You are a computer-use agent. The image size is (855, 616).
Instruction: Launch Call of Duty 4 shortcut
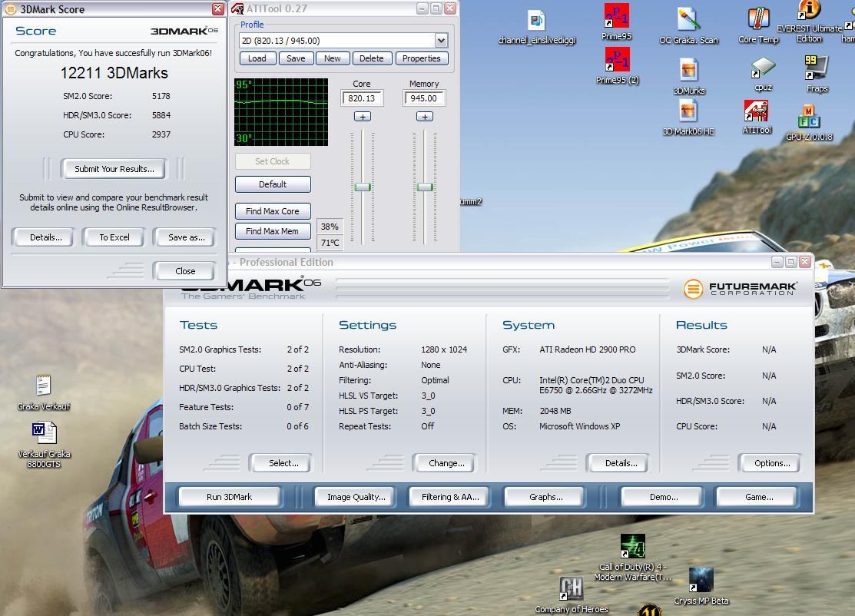(632, 557)
